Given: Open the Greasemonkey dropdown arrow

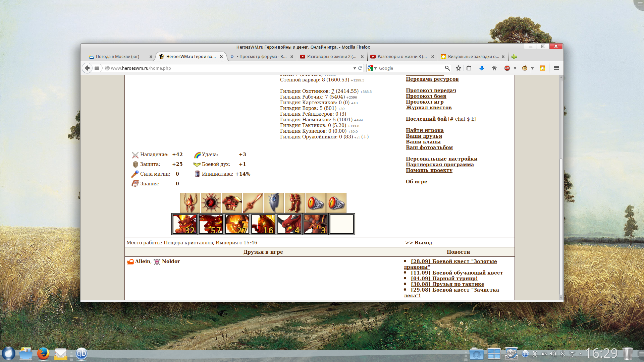Looking at the screenshot, I should (x=532, y=68).
